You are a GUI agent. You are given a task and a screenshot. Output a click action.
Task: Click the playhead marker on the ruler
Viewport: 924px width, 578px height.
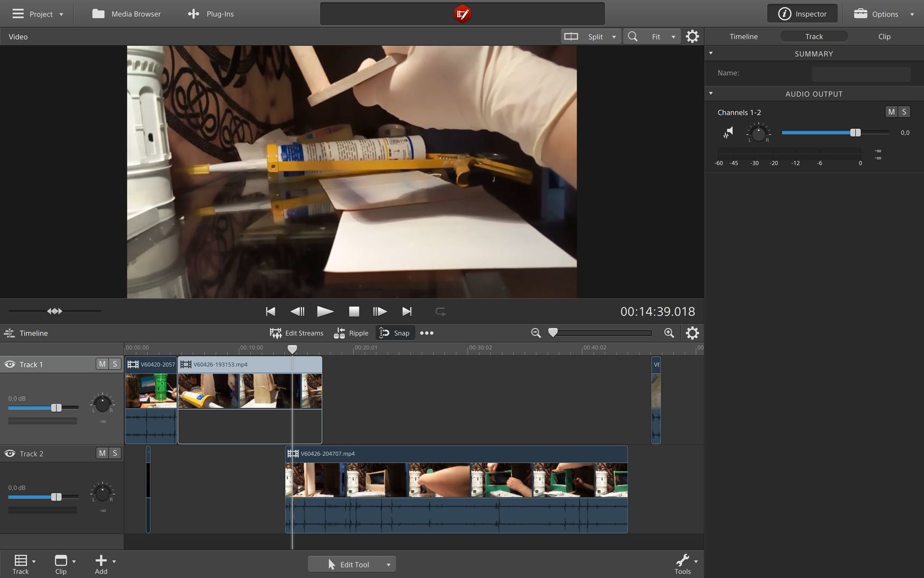292,349
